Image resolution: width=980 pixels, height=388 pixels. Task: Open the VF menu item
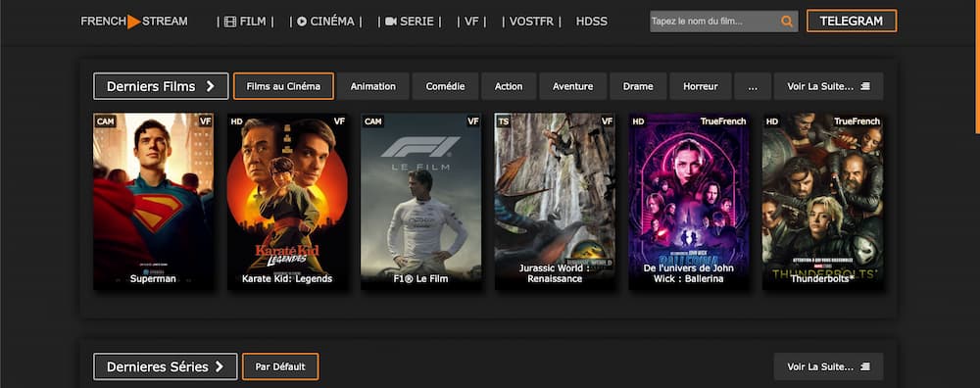coord(471,22)
